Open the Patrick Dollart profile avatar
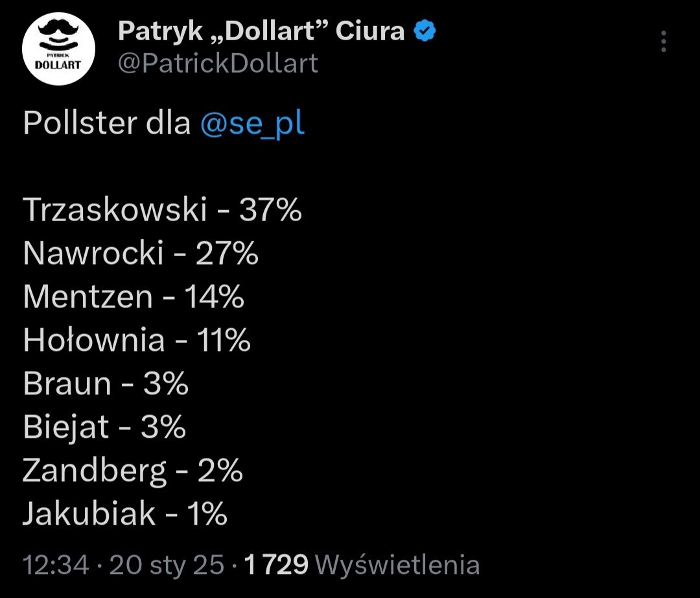Screen dimensions: 700x598 (59, 48)
